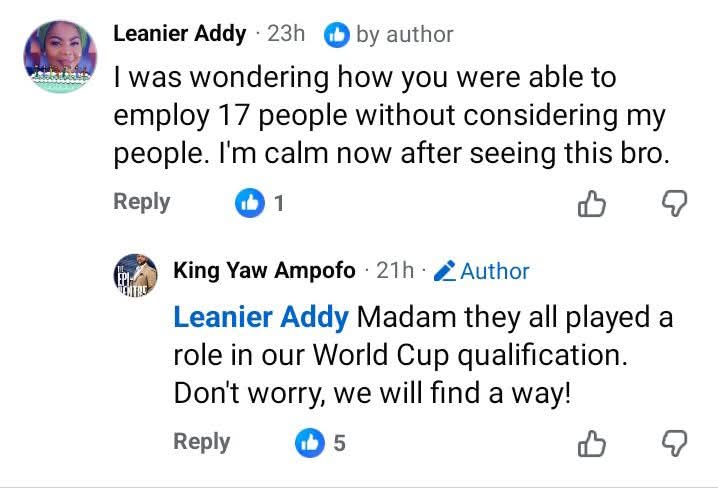Screen dimensions: 718x490
Task: Open King Yaw Ampofo's profile picture
Action: [134, 274]
